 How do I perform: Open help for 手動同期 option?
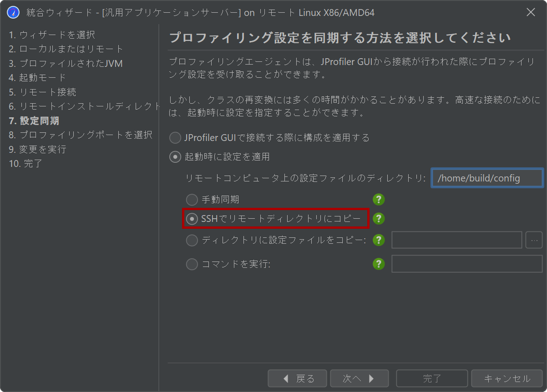379,199
